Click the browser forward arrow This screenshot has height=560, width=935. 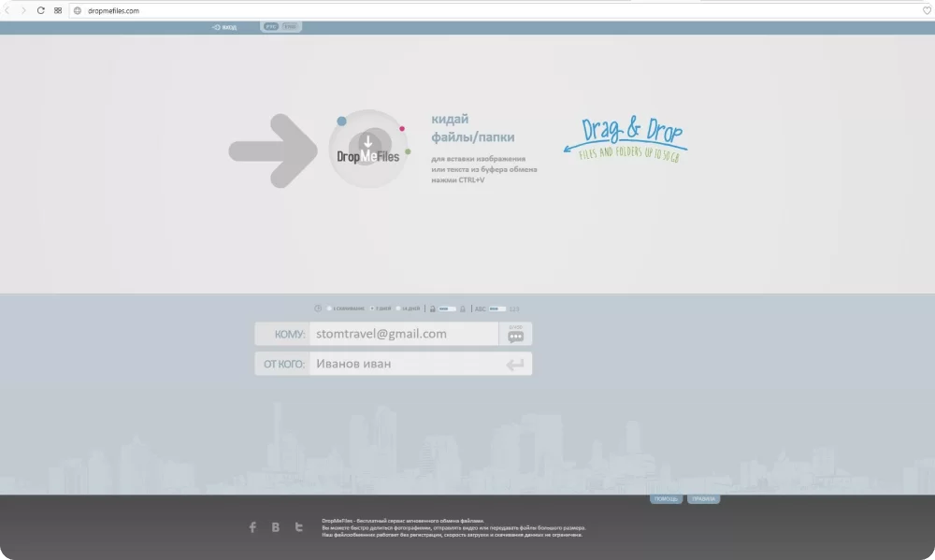(x=23, y=10)
